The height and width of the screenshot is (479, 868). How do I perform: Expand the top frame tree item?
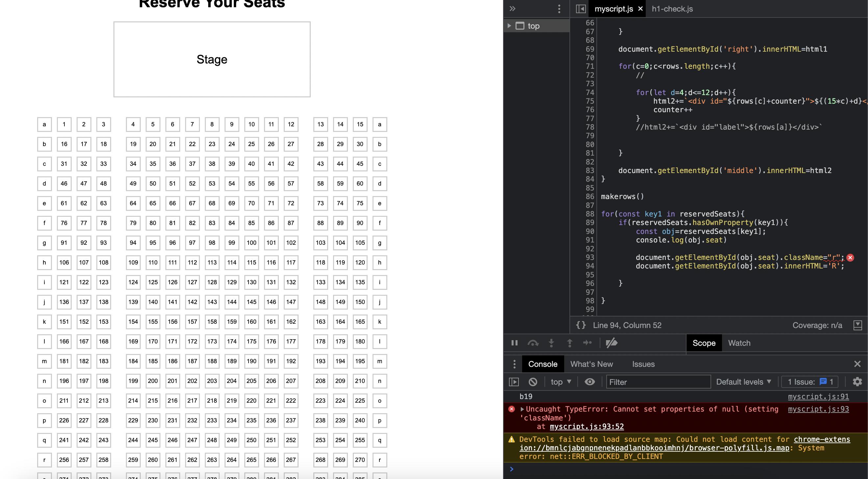509,26
